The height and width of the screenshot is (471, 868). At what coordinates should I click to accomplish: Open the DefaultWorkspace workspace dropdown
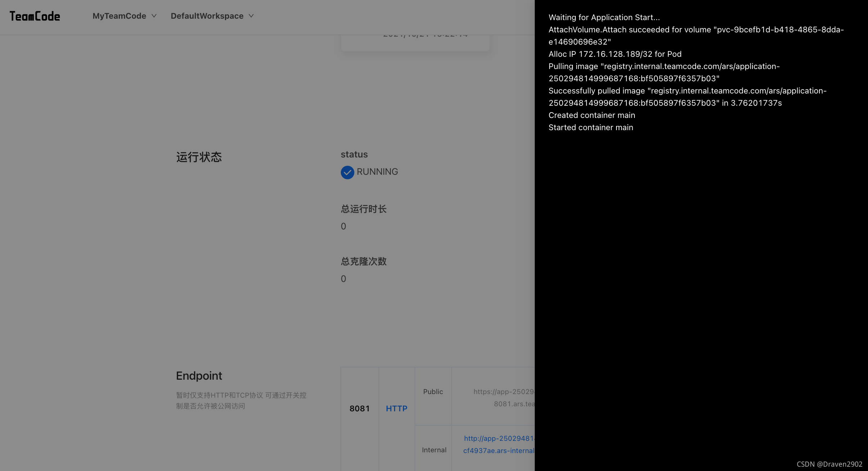207,16
